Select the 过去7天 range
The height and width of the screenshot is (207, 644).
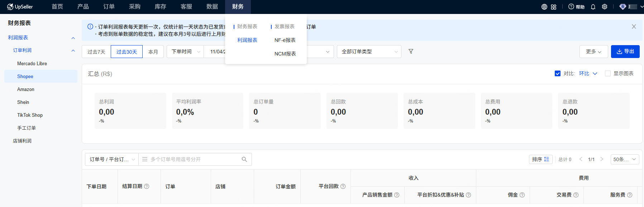pyautogui.click(x=96, y=52)
